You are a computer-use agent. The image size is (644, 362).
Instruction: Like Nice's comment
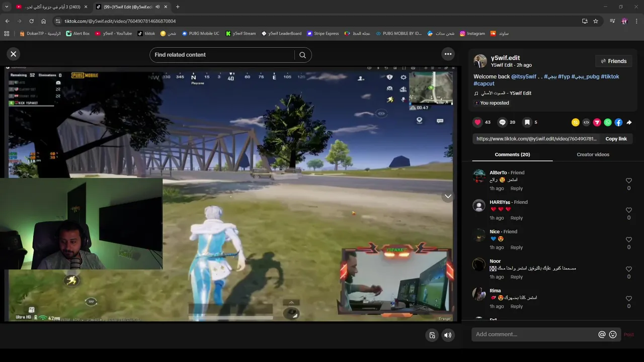628,240
